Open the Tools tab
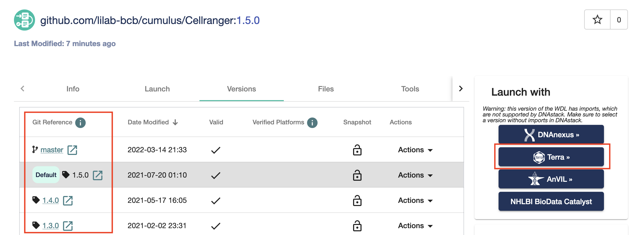The image size is (644, 235). click(x=410, y=89)
